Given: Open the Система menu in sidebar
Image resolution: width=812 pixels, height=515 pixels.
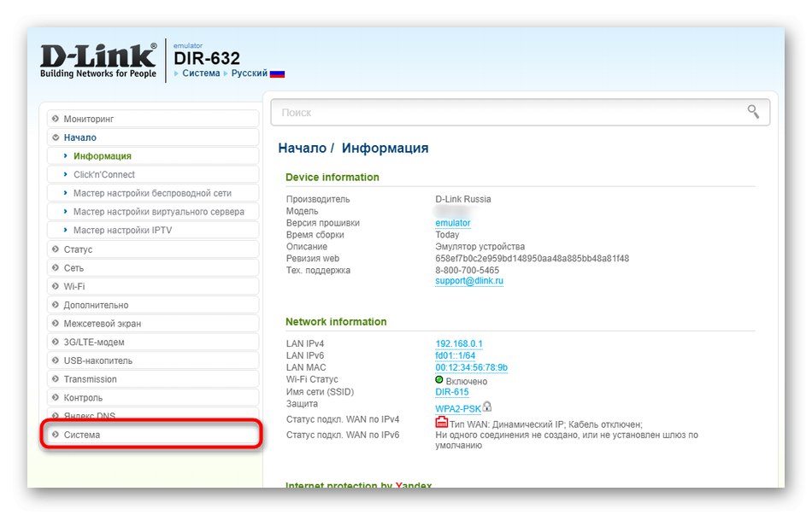Looking at the screenshot, I should click(x=153, y=435).
